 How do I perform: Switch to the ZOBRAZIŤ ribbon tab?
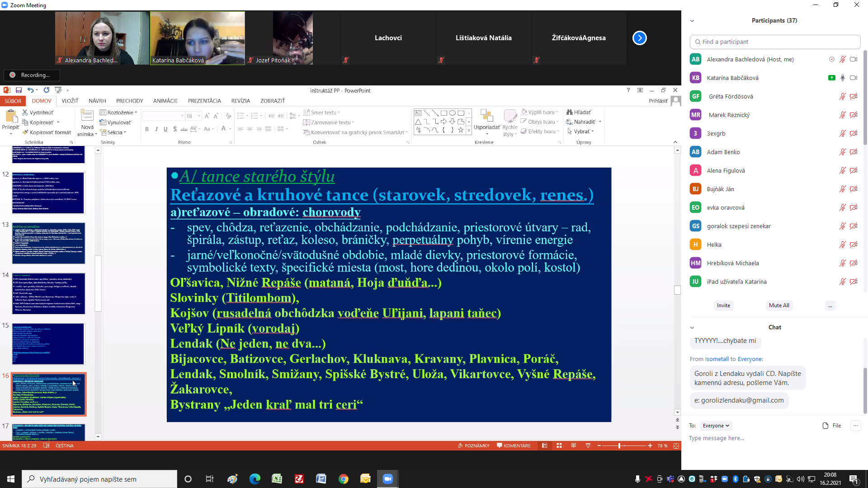pos(272,101)
